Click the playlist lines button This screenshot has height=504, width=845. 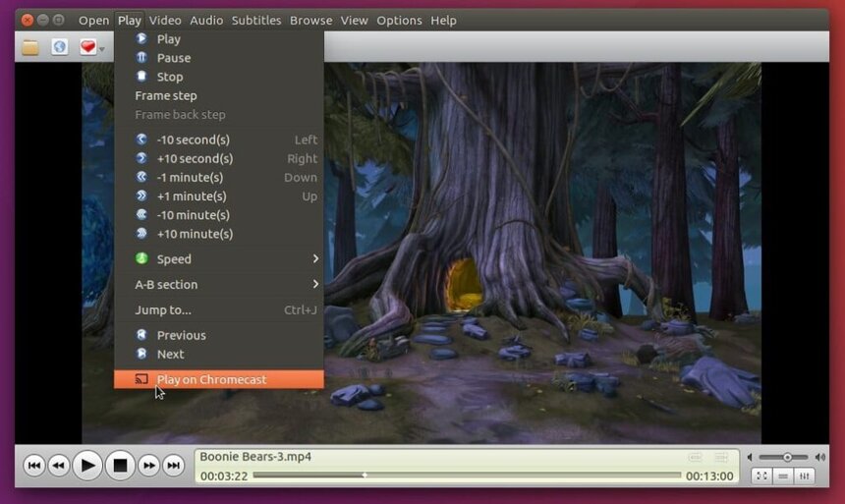pyautogui.click(x=783, y=476)
